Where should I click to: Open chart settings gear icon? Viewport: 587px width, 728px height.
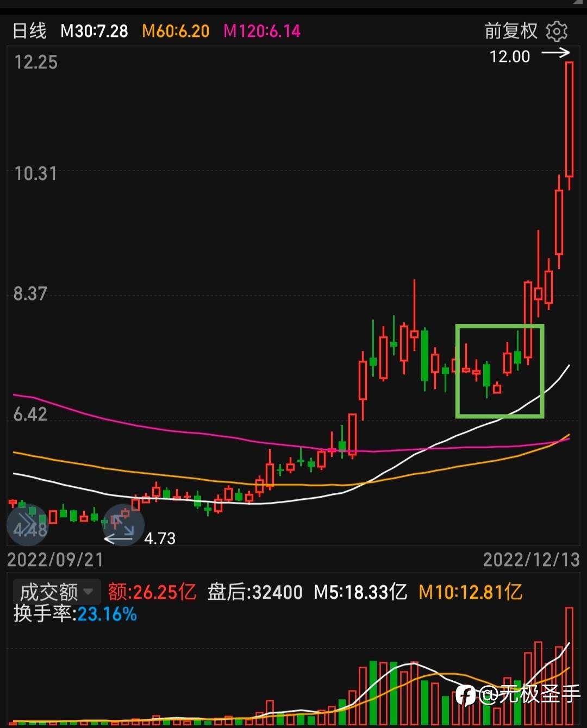557,32
